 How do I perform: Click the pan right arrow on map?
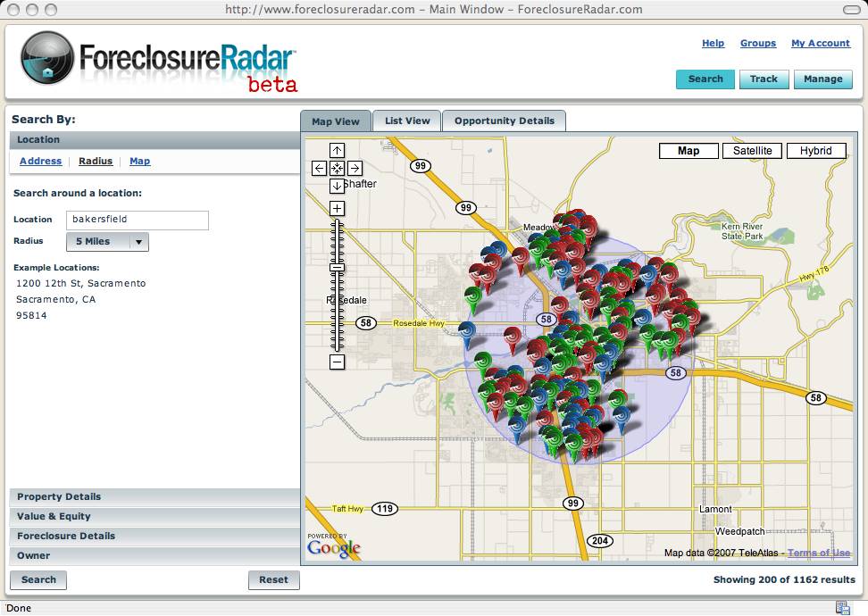pos(355,168)
